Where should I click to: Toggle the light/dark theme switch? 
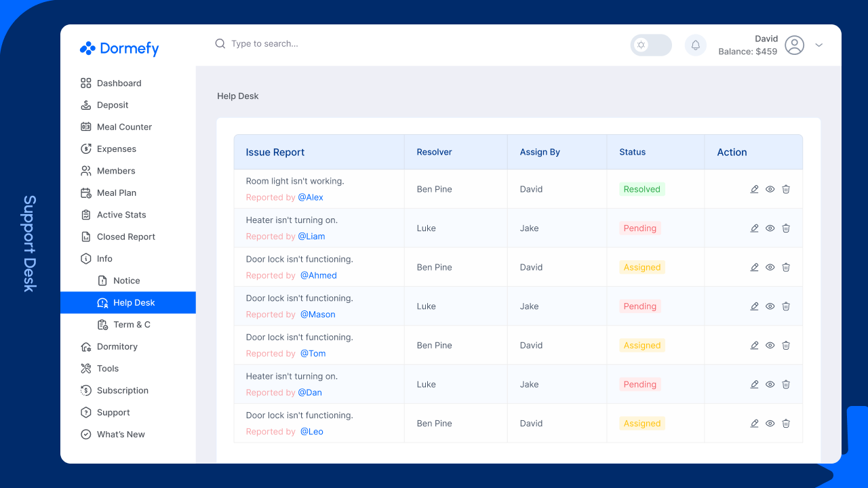[x=651, y=45]
